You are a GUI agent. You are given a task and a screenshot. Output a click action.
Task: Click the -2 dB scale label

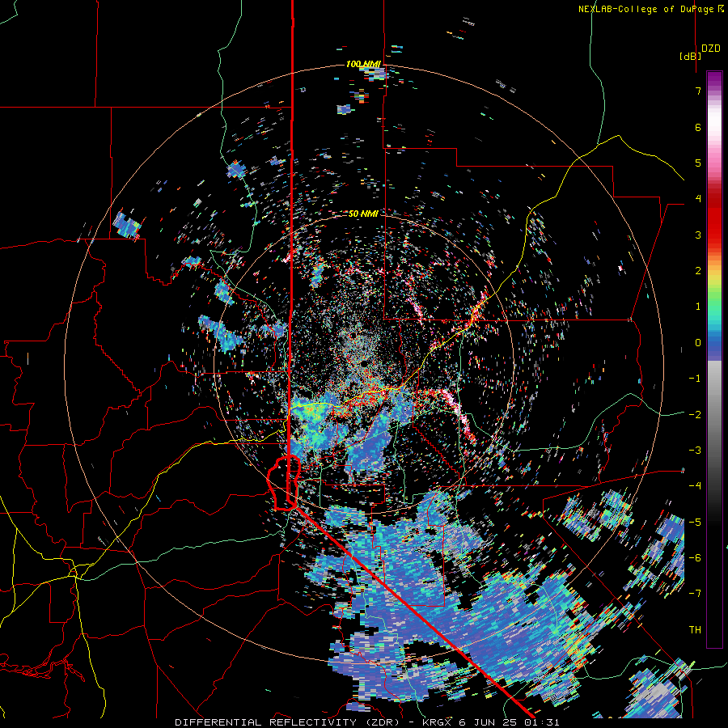click(695, 414)
